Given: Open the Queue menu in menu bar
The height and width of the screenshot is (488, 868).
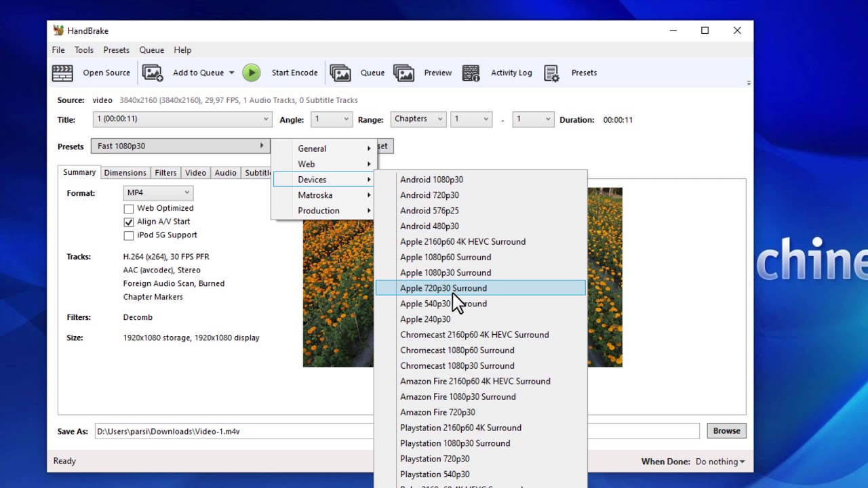Looking at the screenshot, I should click(x=151, y=50).
